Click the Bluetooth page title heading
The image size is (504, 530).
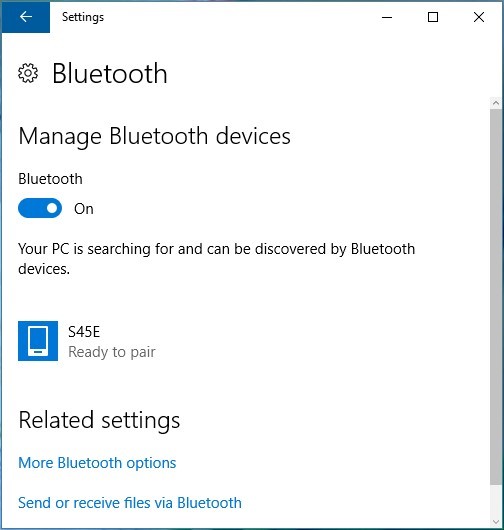click(x=110, y=73)
